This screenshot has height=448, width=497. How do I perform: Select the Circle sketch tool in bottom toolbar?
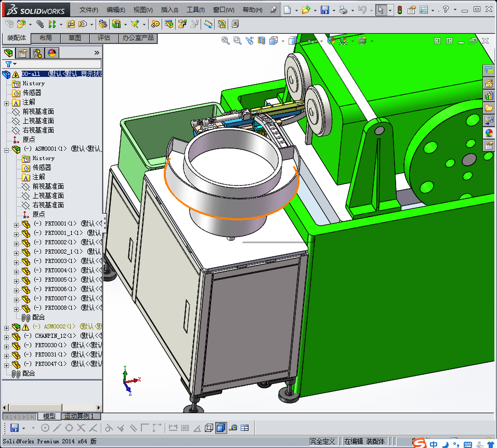click(x=45, y=428)
